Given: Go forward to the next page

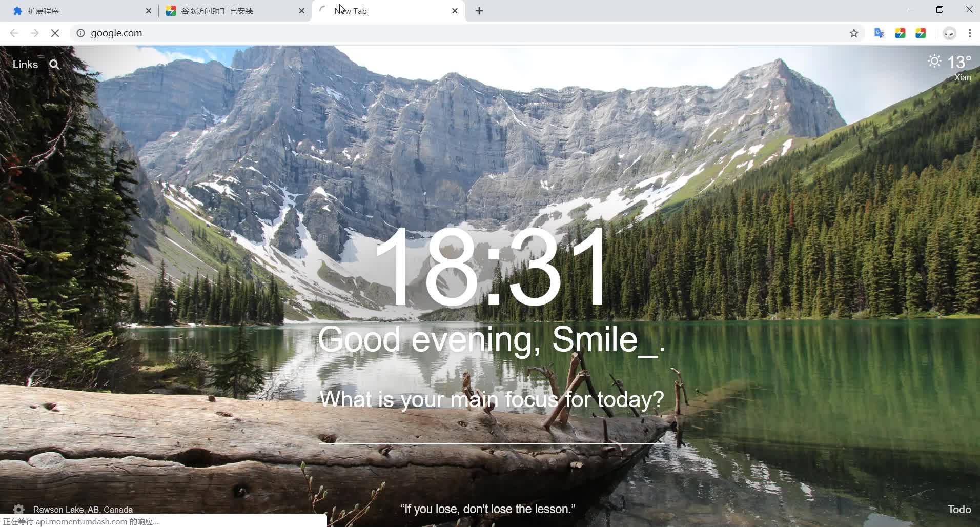Looking at the screenshot, I should coord(34,33).
